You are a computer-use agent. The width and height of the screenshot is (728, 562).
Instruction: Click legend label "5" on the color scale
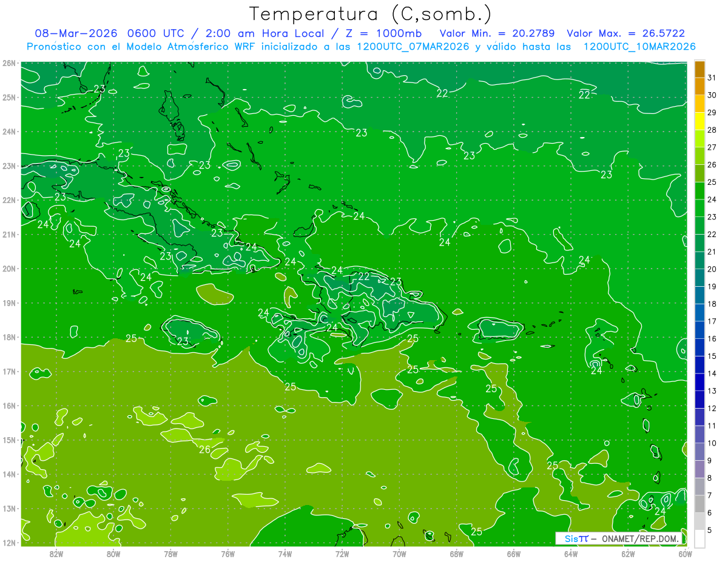pos(710,530)
